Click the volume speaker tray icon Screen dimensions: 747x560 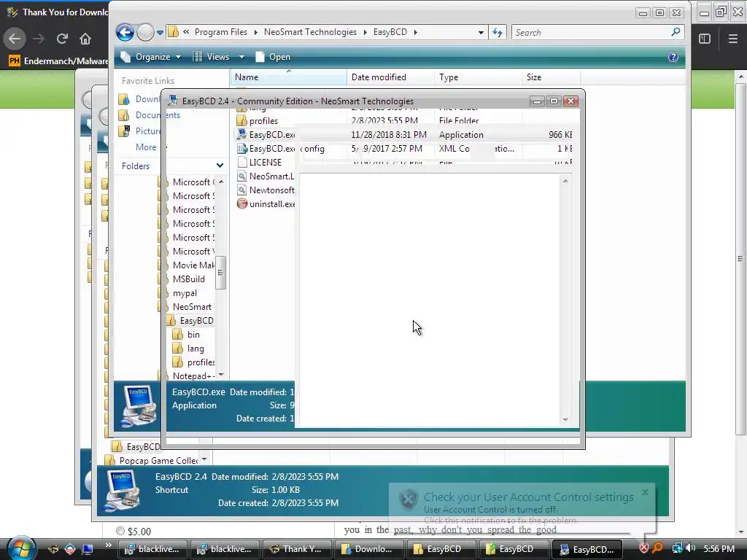(690, 548)
